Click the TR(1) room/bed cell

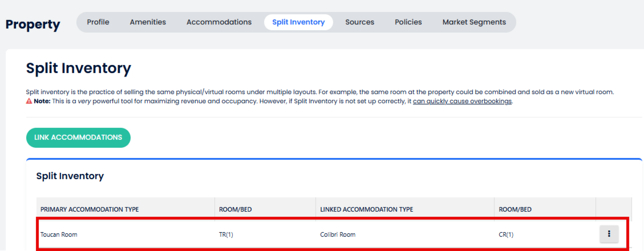tap(226, 234)
